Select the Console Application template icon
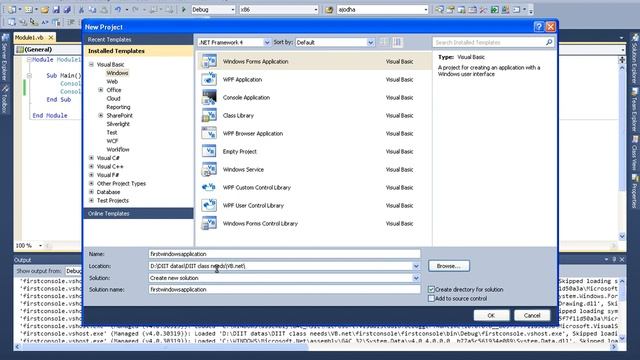Viewport: 640px width, 360px height. tap(209, 97)
